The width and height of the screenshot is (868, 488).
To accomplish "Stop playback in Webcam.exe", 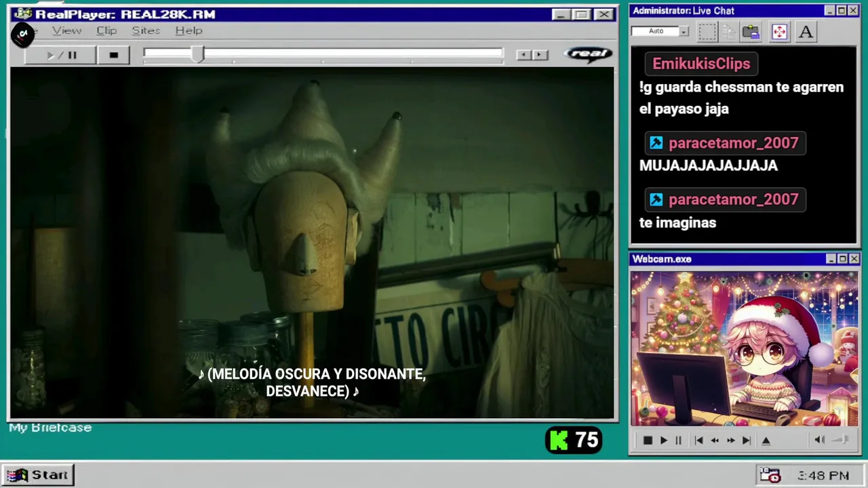I will pos(647,441).
